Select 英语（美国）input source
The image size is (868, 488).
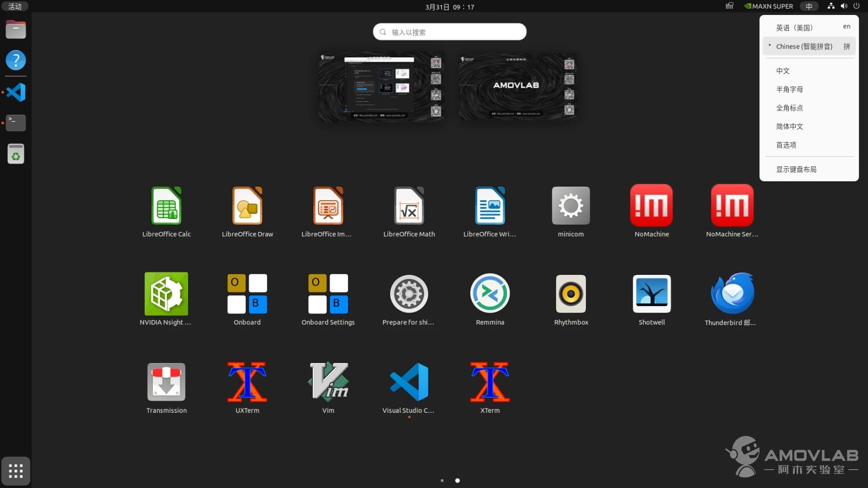click(809, 27)
